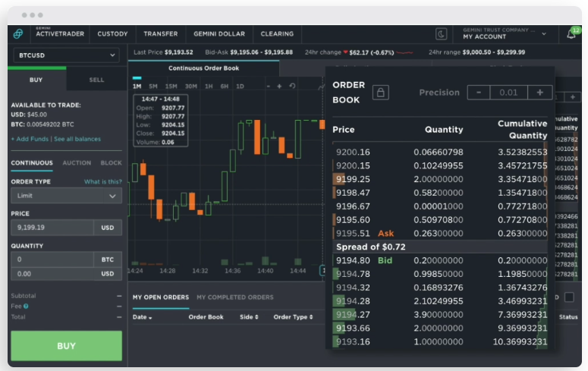Click the Price input field

(x=52, y=228)
